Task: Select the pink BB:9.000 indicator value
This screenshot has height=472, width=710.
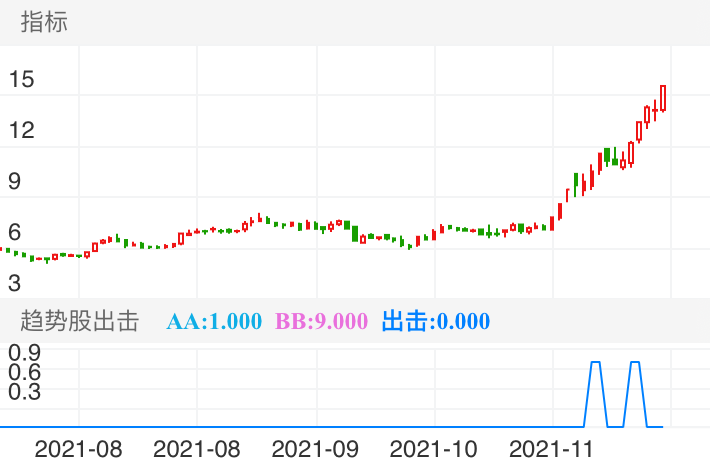Action: click(x=322, y=321)
